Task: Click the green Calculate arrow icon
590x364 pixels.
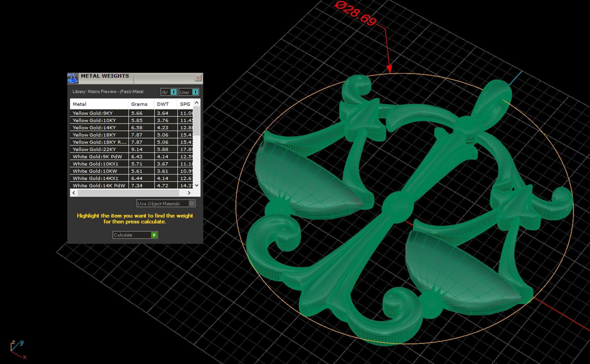Action: [154, 235]
